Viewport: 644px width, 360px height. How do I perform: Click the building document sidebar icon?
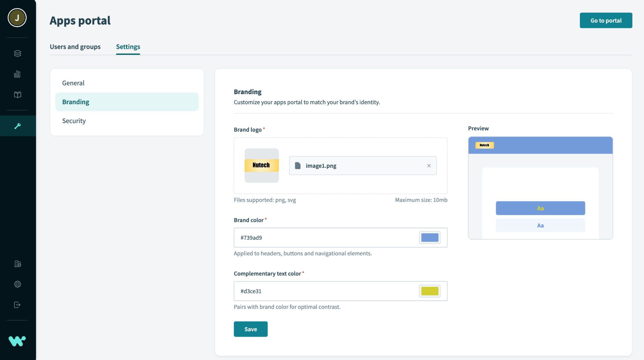point(17,264)
